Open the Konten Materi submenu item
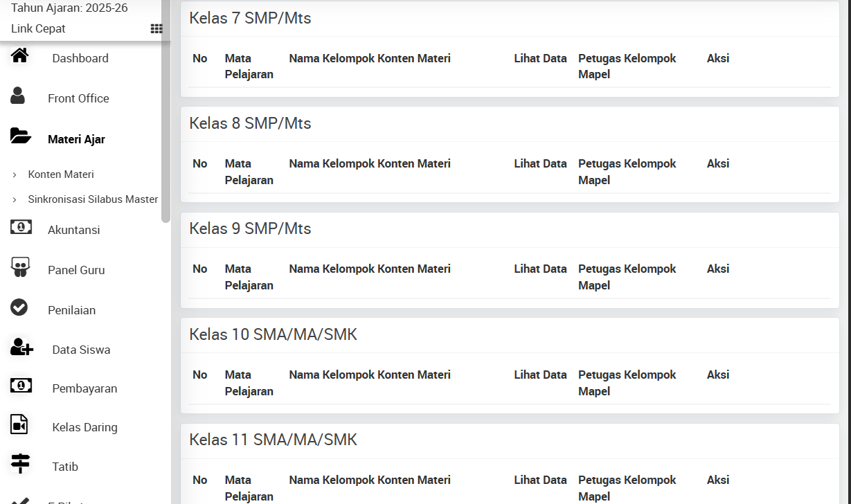This screenshot has width=851, height=504. point(61,174)
